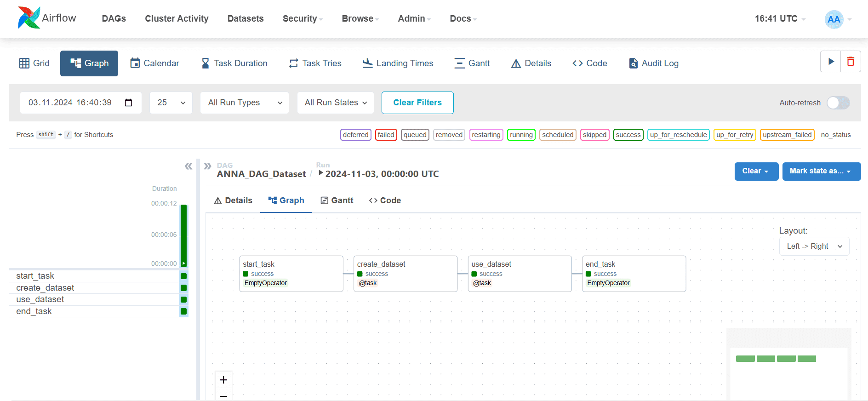Open the Security menu

tap(303, 18)
